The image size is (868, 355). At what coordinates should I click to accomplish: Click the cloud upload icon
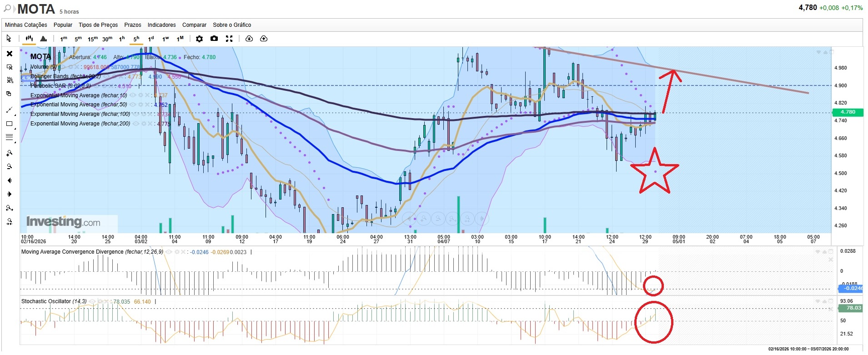pyautogui.click(x=264, y=39)
